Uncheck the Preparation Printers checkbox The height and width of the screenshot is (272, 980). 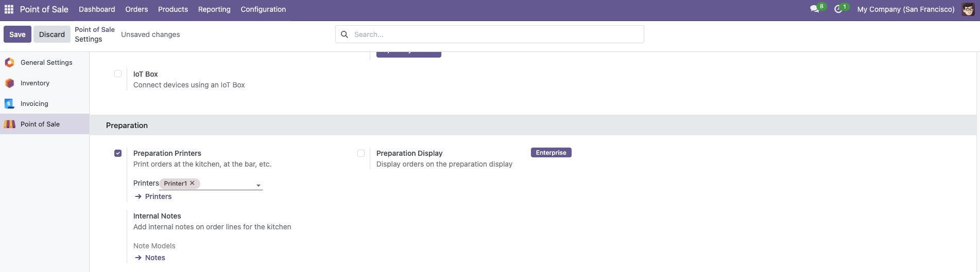[118, 153]
